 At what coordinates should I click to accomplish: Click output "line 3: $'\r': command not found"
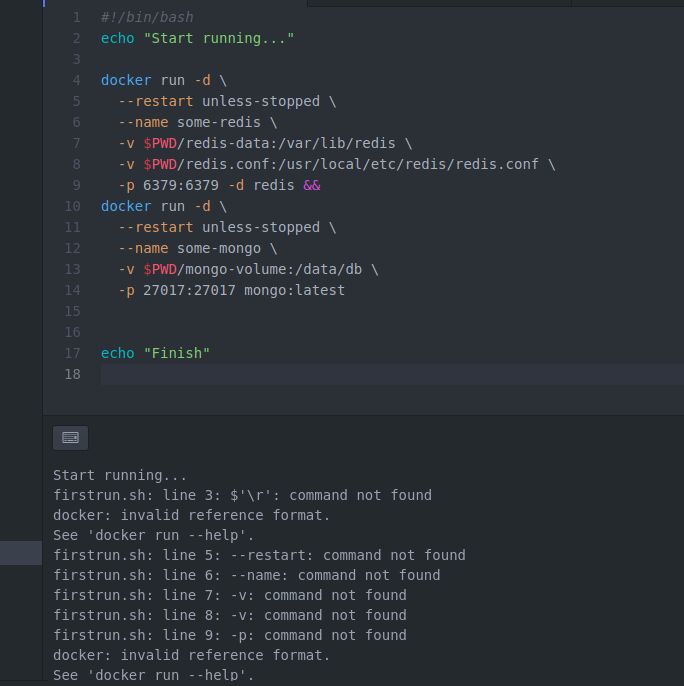pyautogui.click(x=297, y=495)
